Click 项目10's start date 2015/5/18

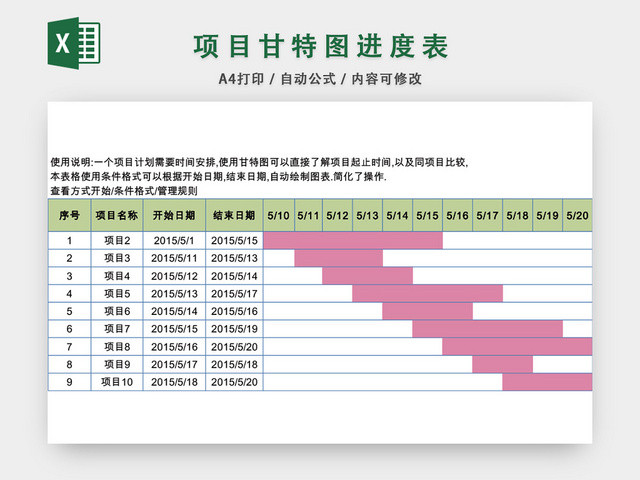coord(174,382)
